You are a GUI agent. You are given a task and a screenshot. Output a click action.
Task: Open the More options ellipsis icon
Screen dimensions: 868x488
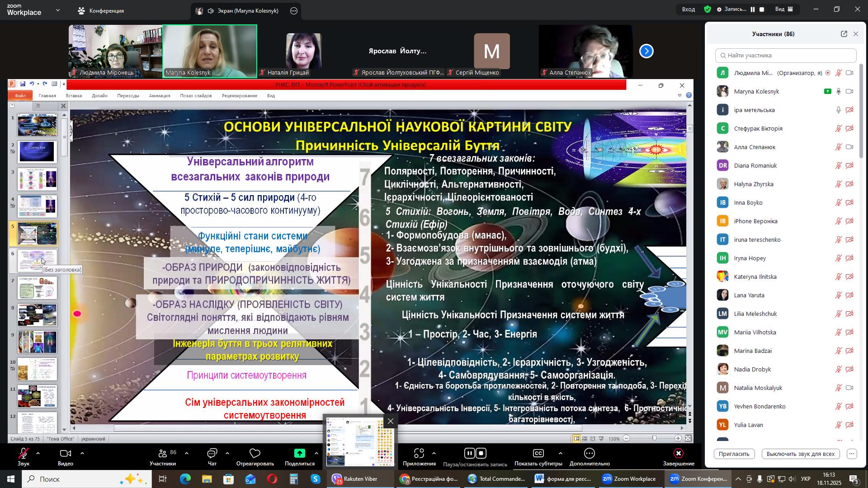[590, 454]
